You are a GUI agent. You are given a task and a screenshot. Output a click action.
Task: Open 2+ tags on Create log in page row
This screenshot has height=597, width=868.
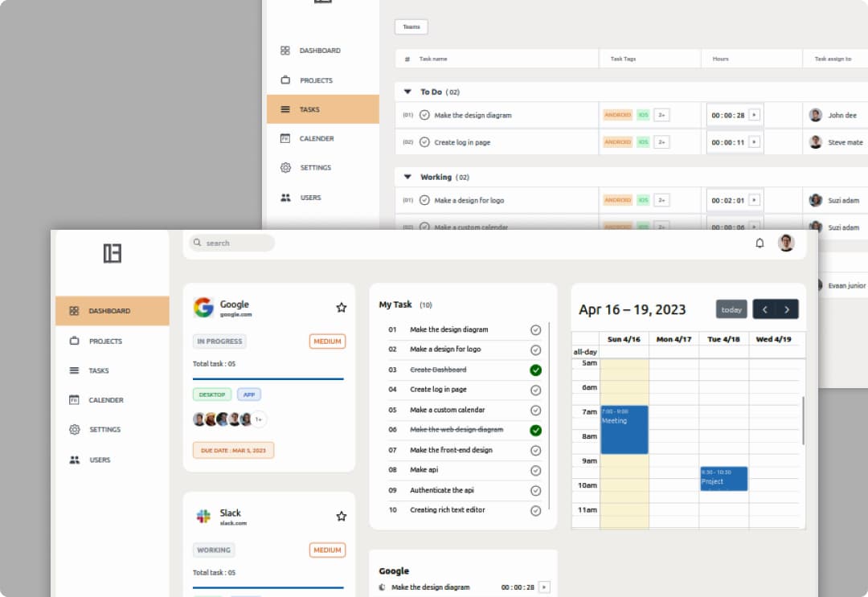point(661,142)
